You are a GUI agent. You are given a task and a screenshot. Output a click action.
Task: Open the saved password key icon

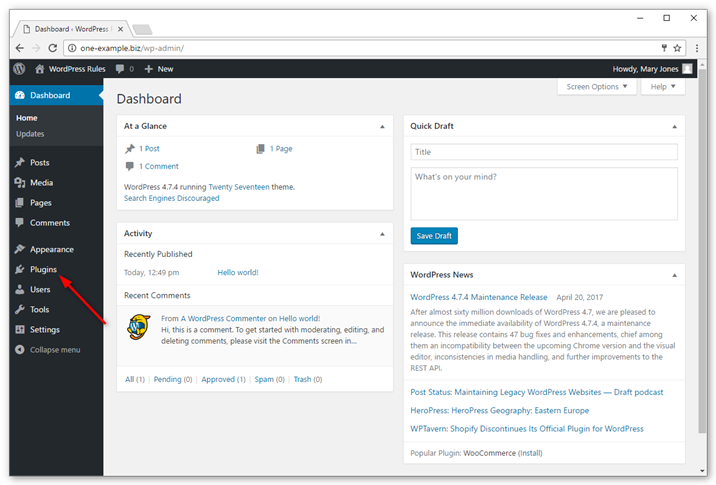point(664,48)
